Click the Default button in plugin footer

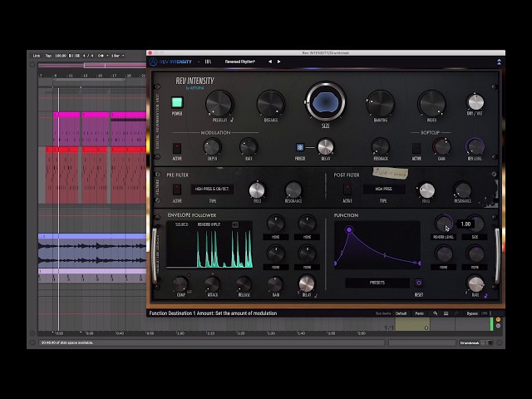[401, 313]
